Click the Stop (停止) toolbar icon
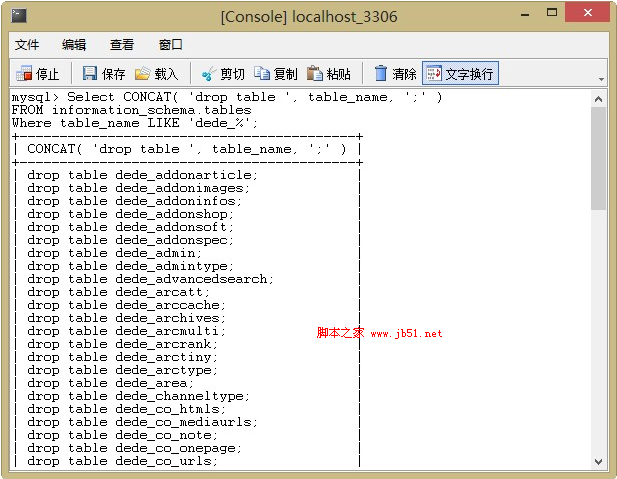The height and width of the screenshot is (479, 617). pyautogui.click(x=24, y=74)
